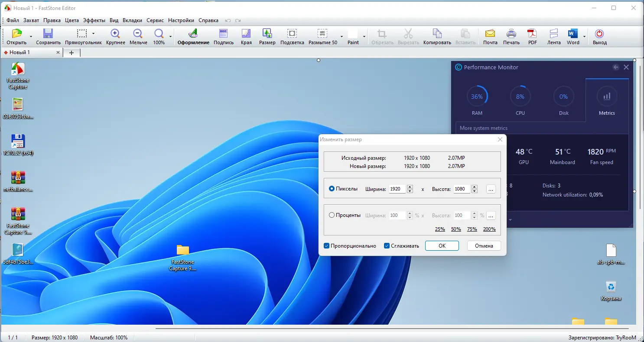
Task: Export image using the PDF icon
Action: 532,34
